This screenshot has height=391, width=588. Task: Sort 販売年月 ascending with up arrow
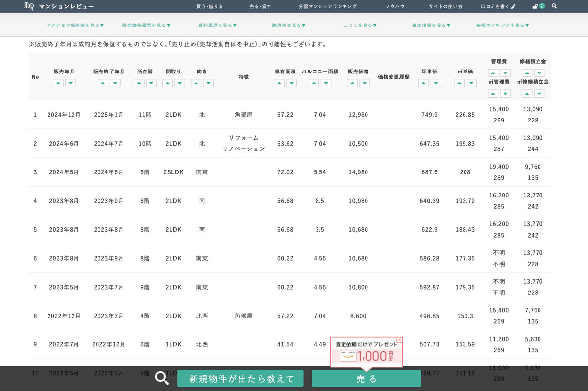coord(58,83)
